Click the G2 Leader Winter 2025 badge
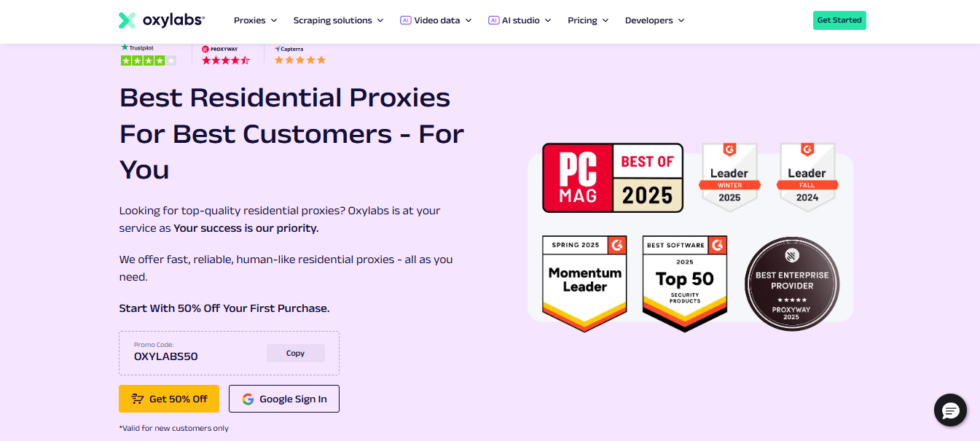 pyautogui.click(x=729, y=177)
